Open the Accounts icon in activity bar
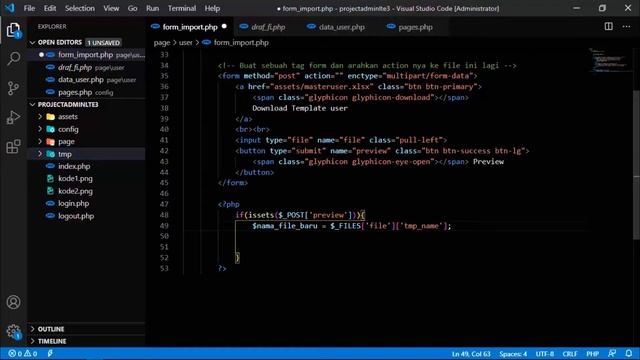The width and height of the screenshot is (640, 360). click(x=13, y=302)
